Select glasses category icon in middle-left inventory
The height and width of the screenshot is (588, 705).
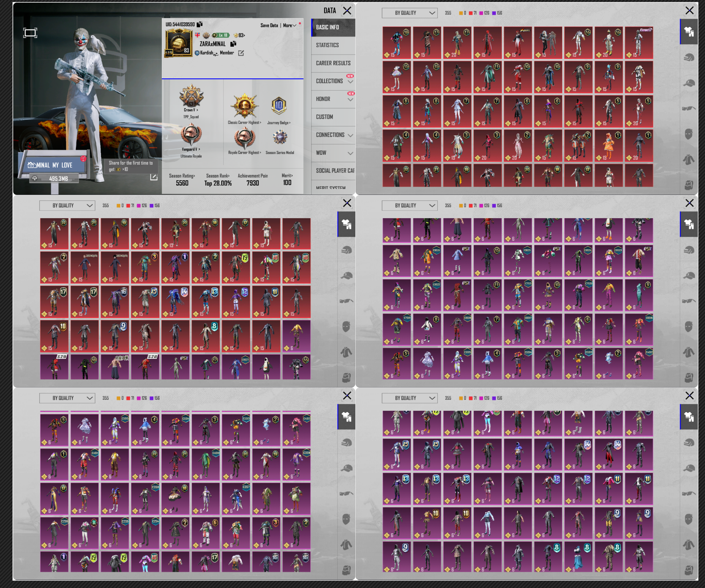346,301
